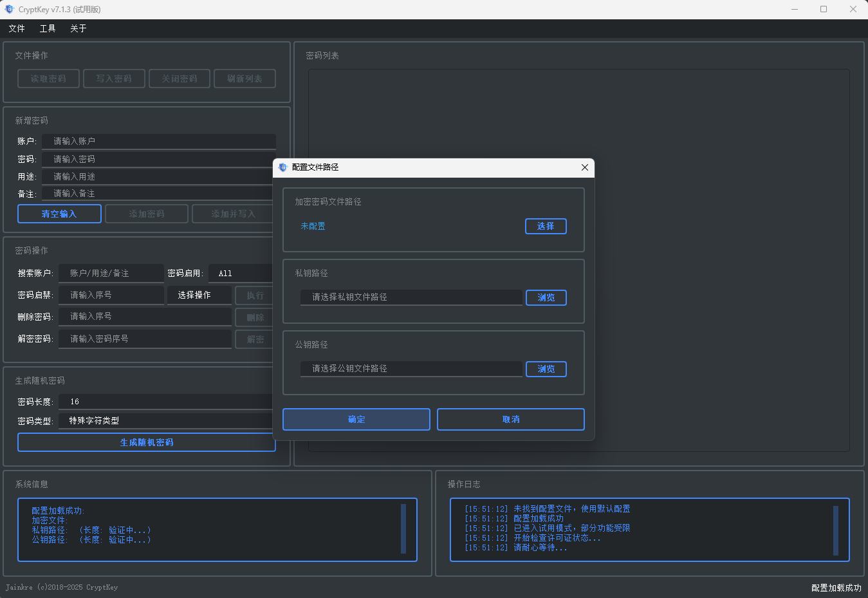Screen dimensions: 868x598
Task: Click the 写入密码 button
Action: [114, 79]
